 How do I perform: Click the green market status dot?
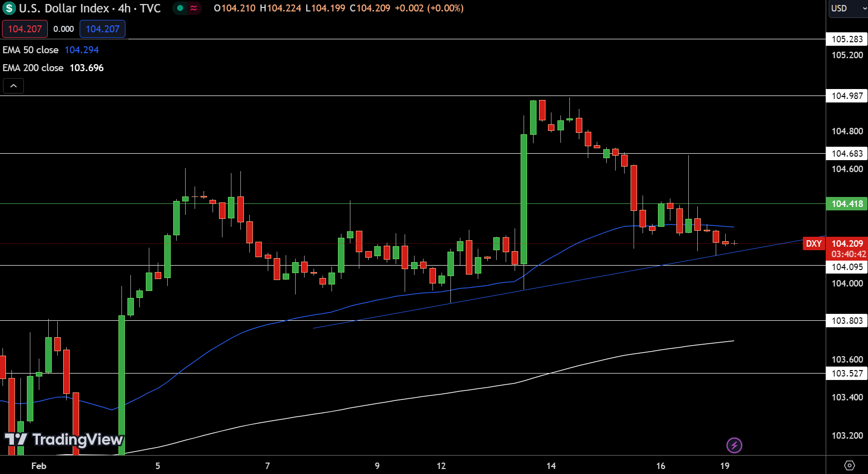(x=180, y=8)
